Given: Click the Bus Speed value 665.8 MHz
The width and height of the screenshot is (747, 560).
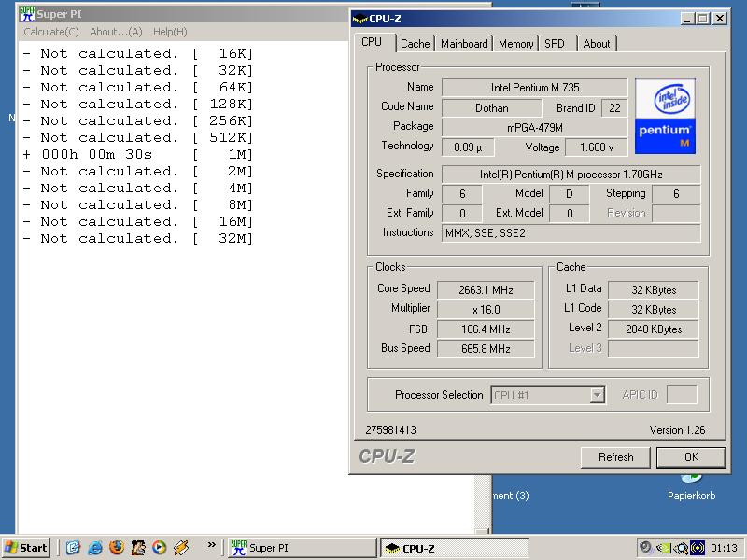Looking at the screenshot, I should point(486,348).
